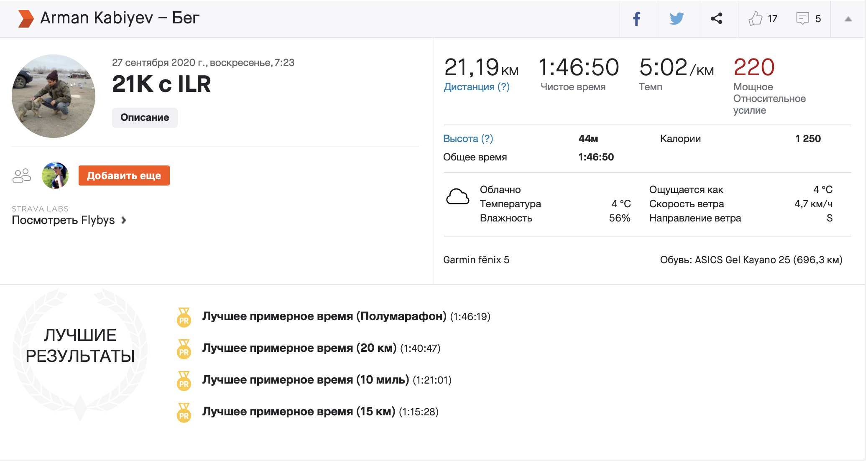Screen dimensions: 868x473
Task: Open the Высота (?) help link
Action: click(x=468, y=139)
